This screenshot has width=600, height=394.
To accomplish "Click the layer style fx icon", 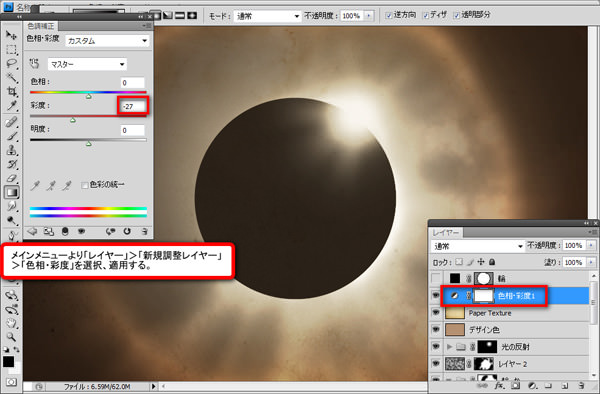I will pyautogui.click(x=499, y=386).
